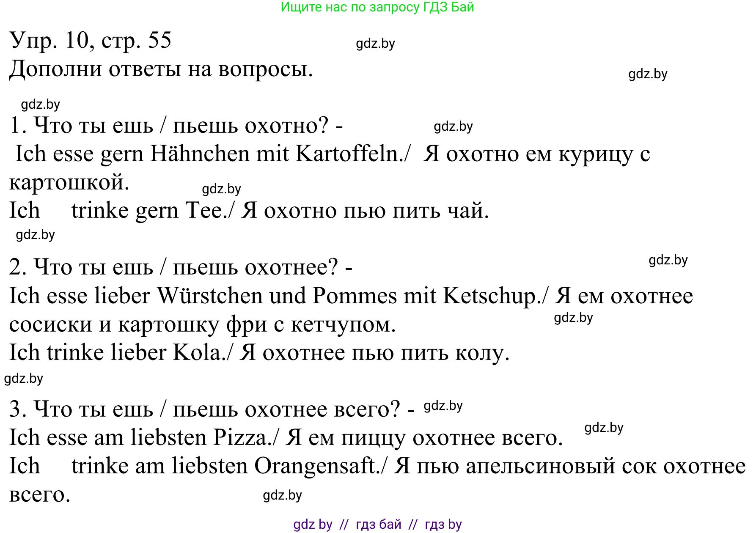Click the 'Упр. 10, стр. 55' heading
Screen dimensions: 756x533
coord(89,41)
